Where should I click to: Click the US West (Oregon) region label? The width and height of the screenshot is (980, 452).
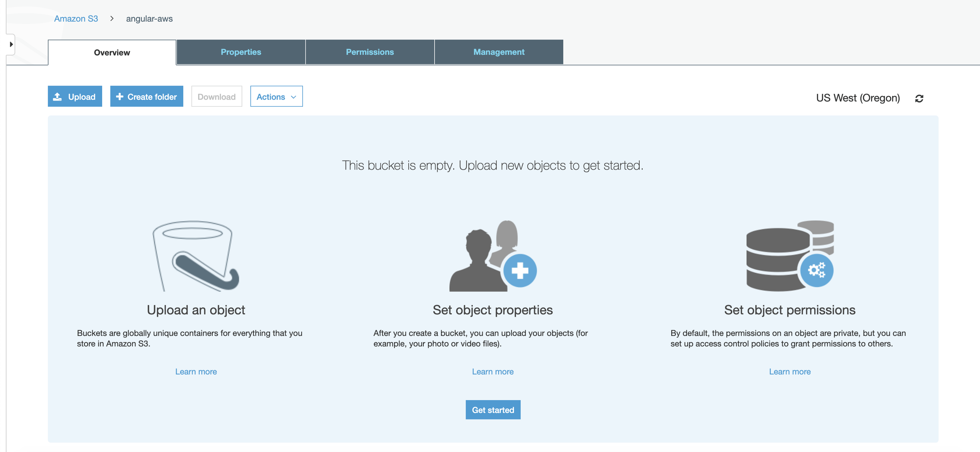[858, 98]
